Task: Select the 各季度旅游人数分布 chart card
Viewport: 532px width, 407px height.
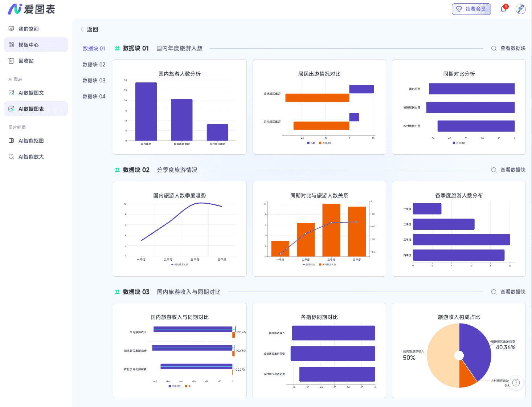Action: (459, 229)
